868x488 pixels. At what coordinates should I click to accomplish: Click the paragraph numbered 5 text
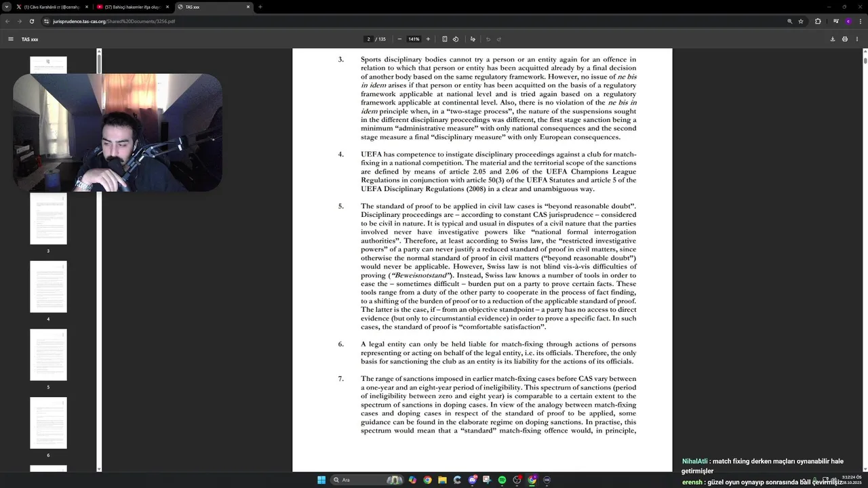click(498, 266)
